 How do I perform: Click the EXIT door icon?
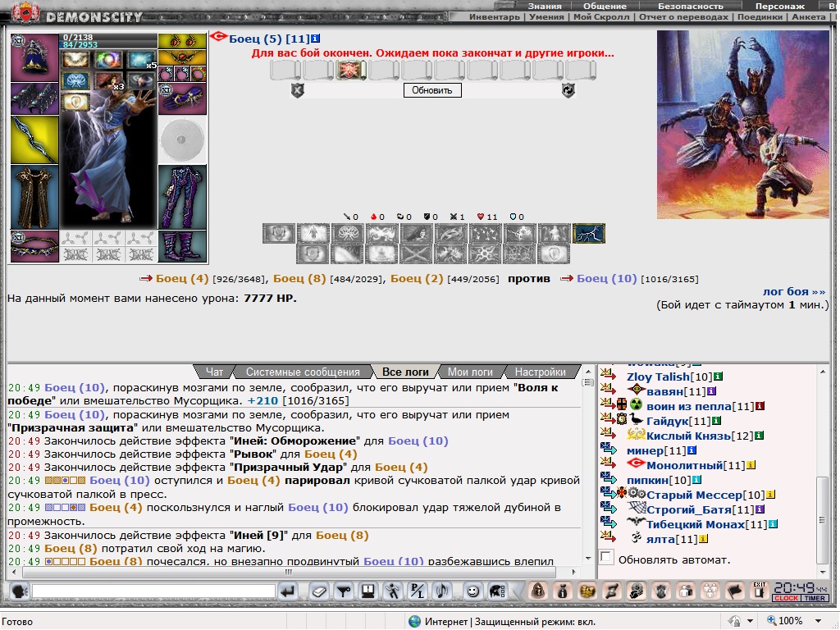(x=759, y=591)
